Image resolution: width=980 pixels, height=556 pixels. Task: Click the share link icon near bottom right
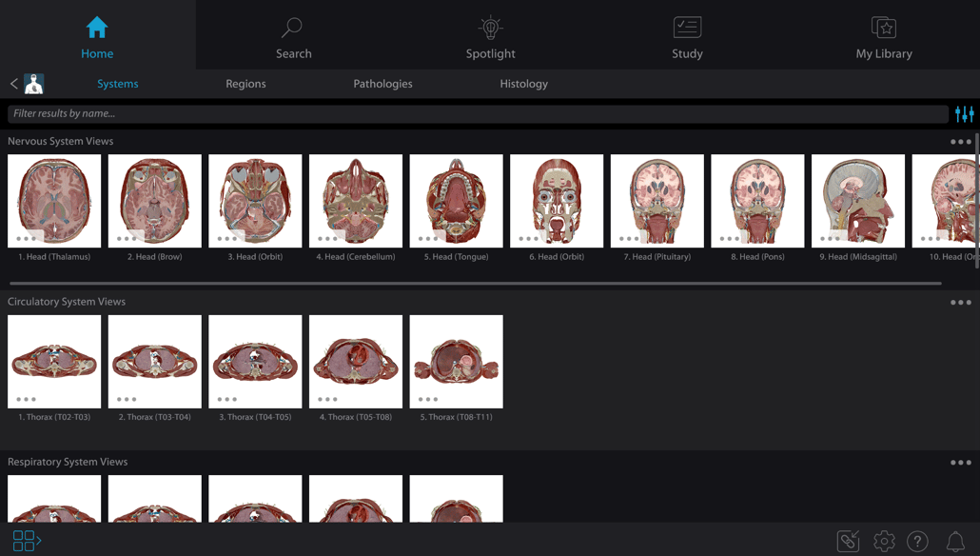tap(848, 540)
